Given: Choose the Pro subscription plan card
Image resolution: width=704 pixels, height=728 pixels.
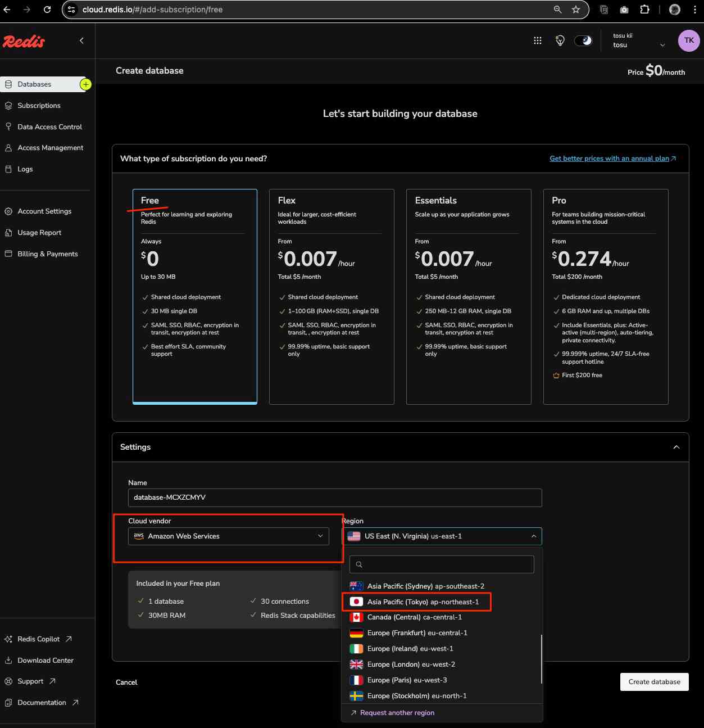Looking at the screenshot, I should [605, 296].
